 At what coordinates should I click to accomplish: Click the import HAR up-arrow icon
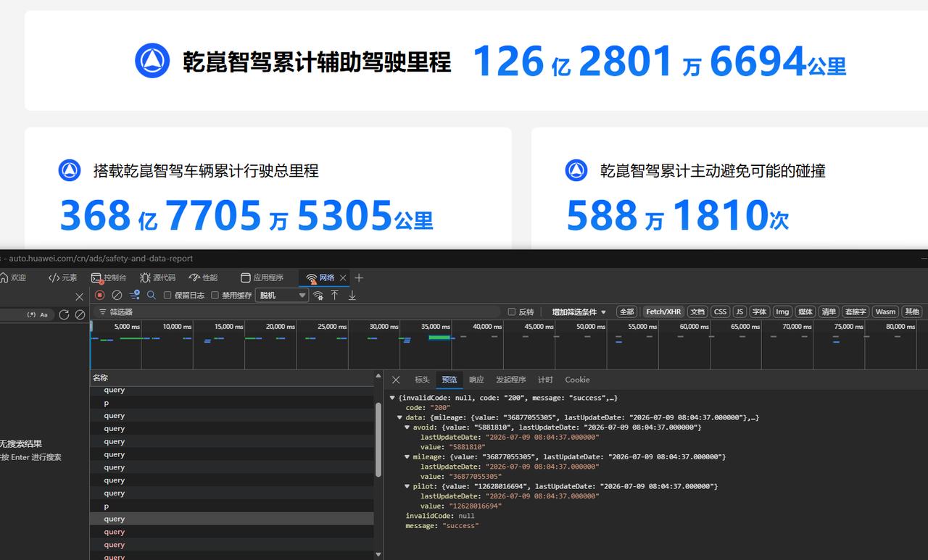click(335, 295)
